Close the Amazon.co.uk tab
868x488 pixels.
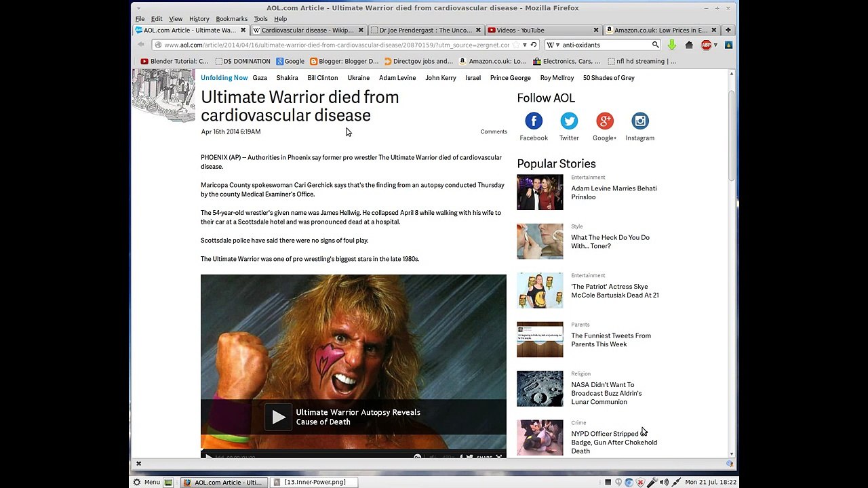coord(713,30)
